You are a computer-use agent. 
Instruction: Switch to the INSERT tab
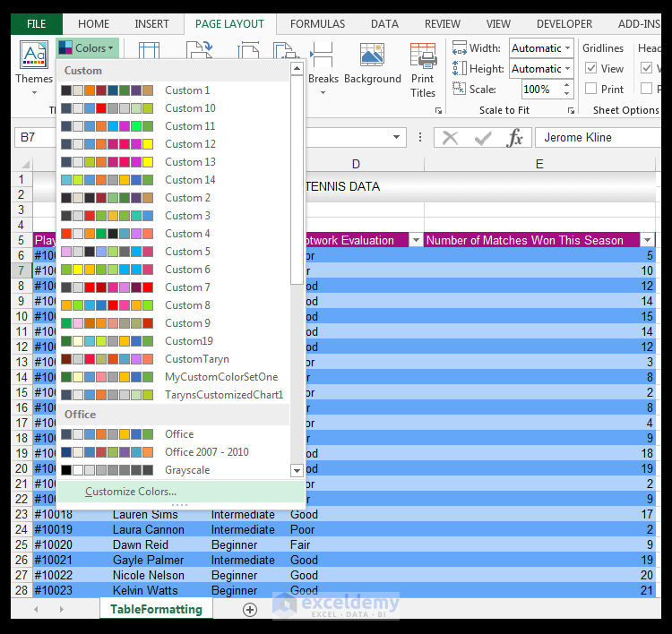(x=151, y=24)
